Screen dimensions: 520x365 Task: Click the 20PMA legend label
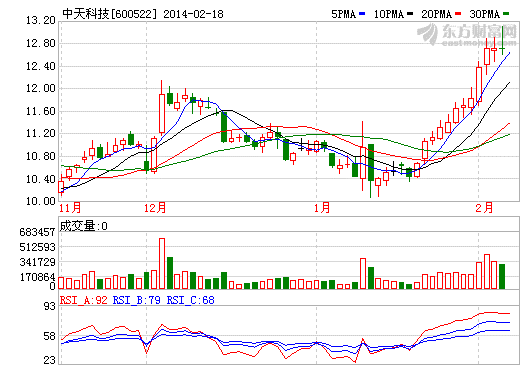click(x=437, y=14)
